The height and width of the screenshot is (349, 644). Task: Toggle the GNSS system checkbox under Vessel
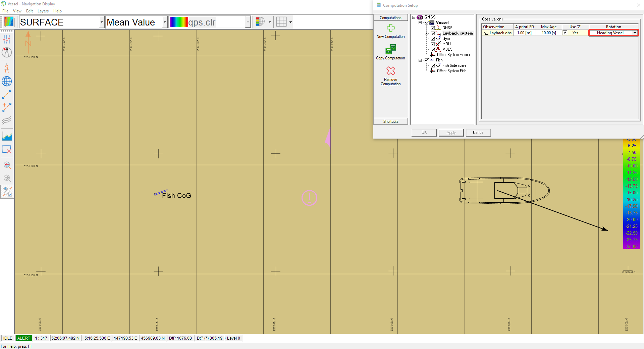[x=433, y=28]
